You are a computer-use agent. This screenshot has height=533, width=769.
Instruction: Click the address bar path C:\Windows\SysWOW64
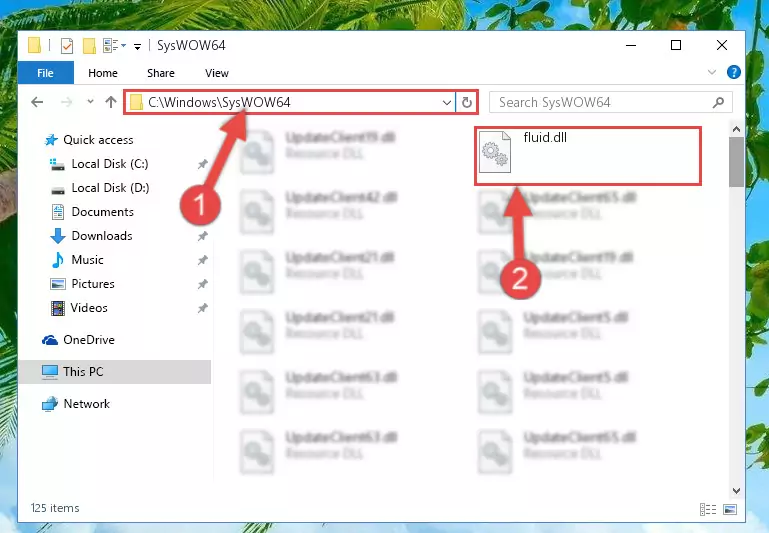tap(219, 102)
